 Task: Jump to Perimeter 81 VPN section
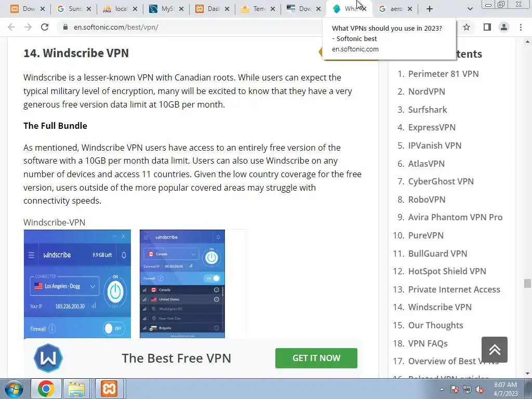click(x=443, y=74)
